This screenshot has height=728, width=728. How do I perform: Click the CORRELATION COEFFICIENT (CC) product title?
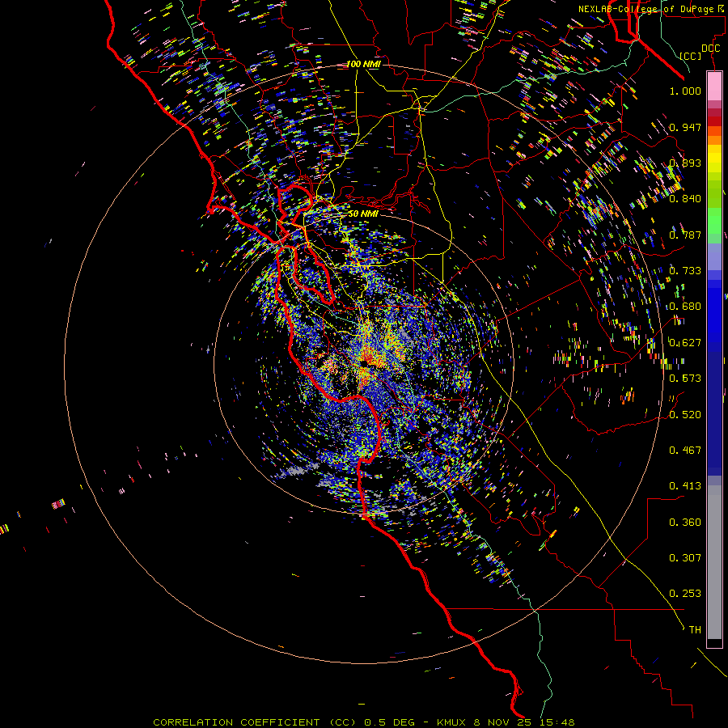pyautogui.click(x=255, y=722)
